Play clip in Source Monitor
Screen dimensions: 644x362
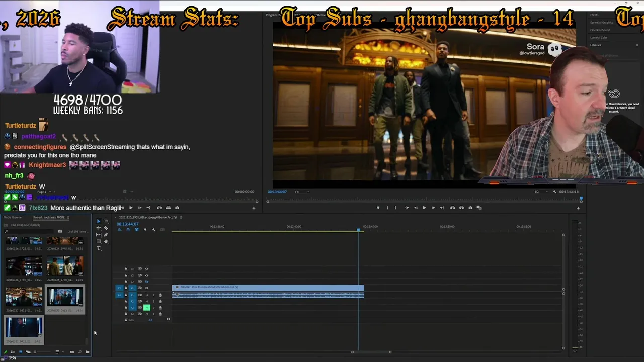click(x=131, y=208)
